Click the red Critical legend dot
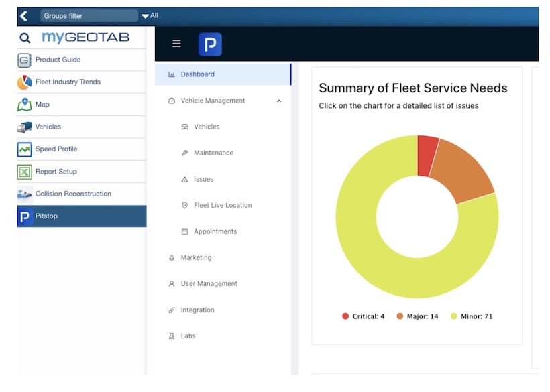 click(345, 316)
